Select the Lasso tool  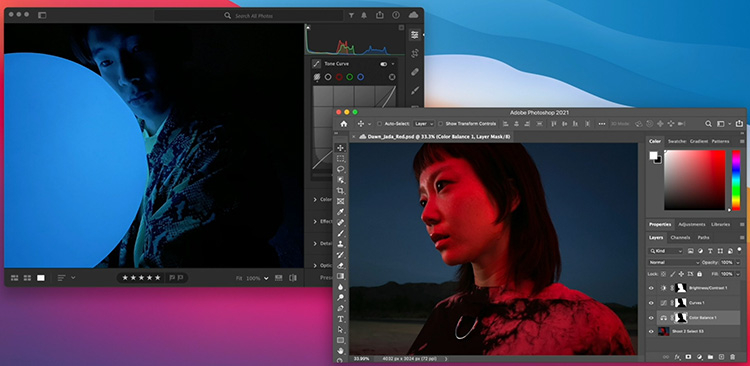[340, 169]
